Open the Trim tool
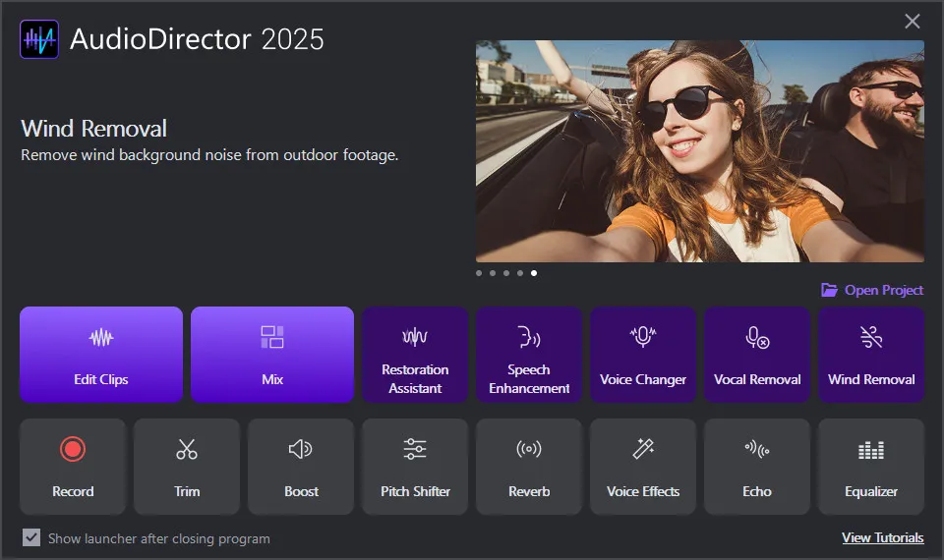The height and width of the screenshot is (560, 944). (187, 467)
